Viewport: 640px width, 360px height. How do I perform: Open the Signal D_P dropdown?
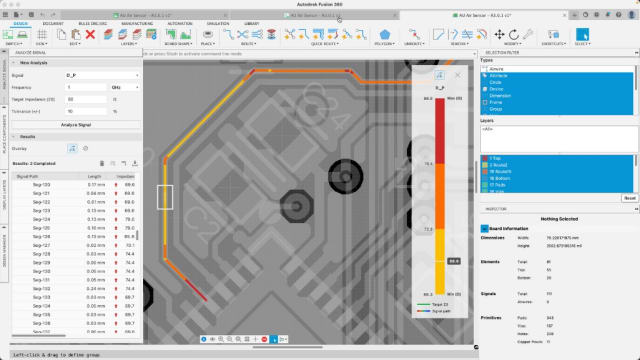(102, 76)
